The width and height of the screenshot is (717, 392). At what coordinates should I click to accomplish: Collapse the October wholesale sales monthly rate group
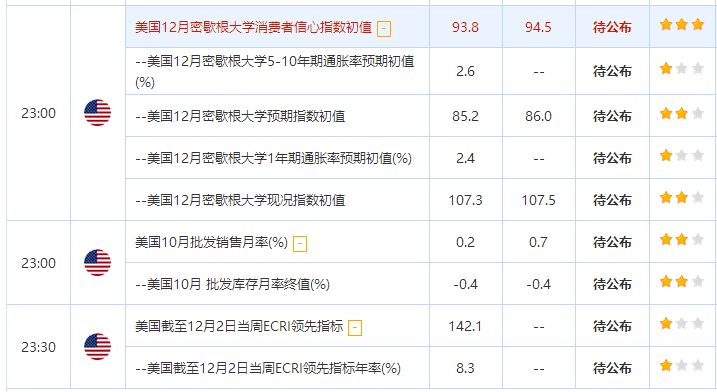(x=300, y=244)
